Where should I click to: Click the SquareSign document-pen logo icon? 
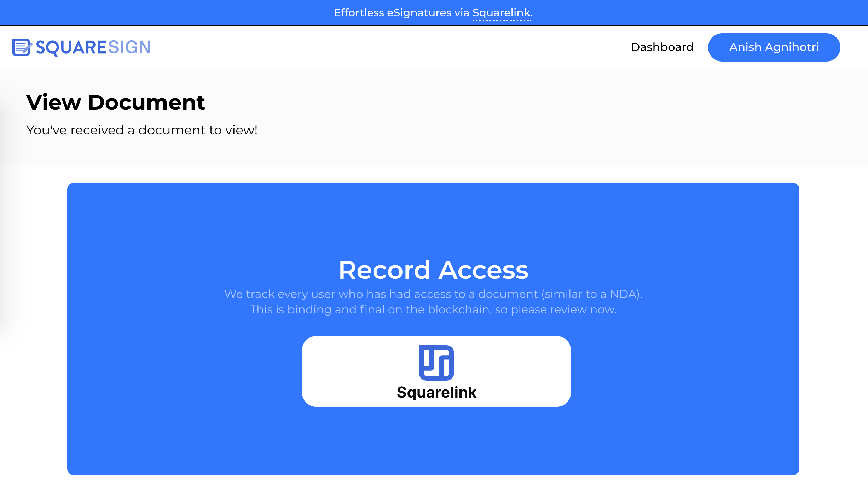click(x=22, y=47)
